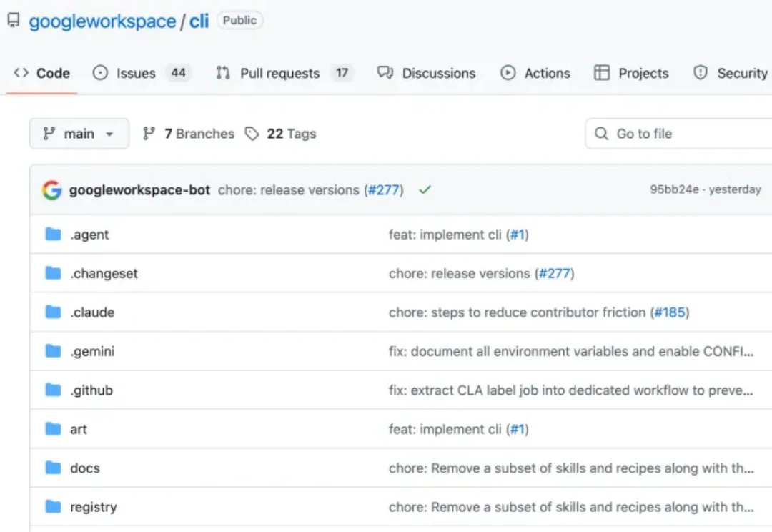
Task: Click the repository icon beside googleworkspace
Action: [x=14, y=21]
